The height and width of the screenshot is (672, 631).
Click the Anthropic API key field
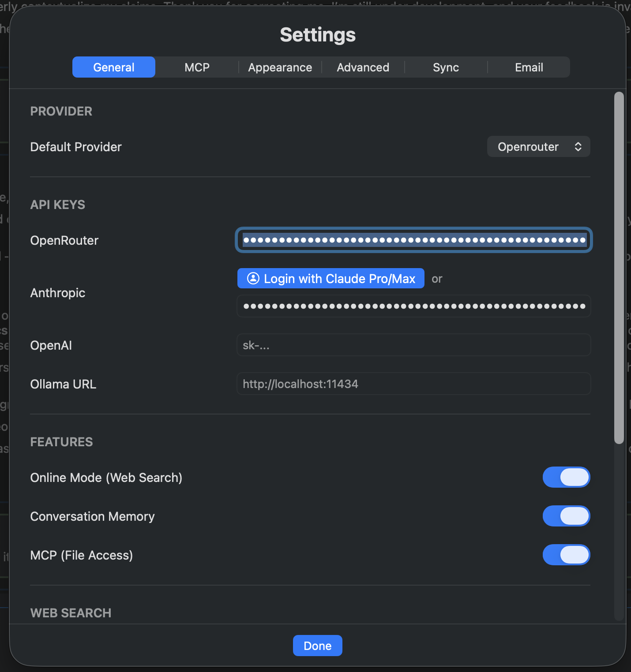pyautogui.click(x=413, y=306)
